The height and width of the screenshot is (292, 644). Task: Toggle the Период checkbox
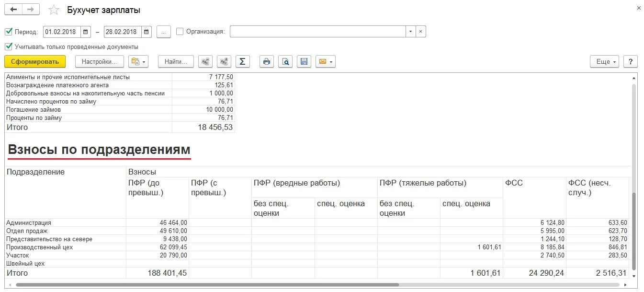[8, 32]
